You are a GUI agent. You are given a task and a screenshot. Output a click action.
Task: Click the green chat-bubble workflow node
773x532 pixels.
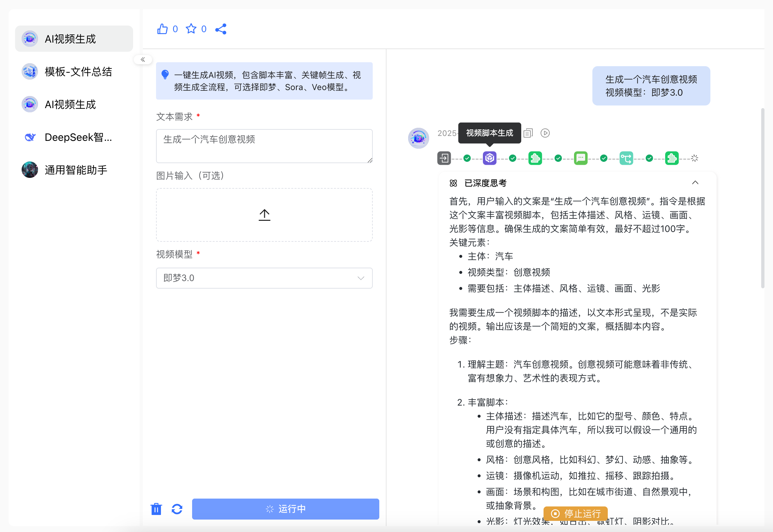pos(581,158)
